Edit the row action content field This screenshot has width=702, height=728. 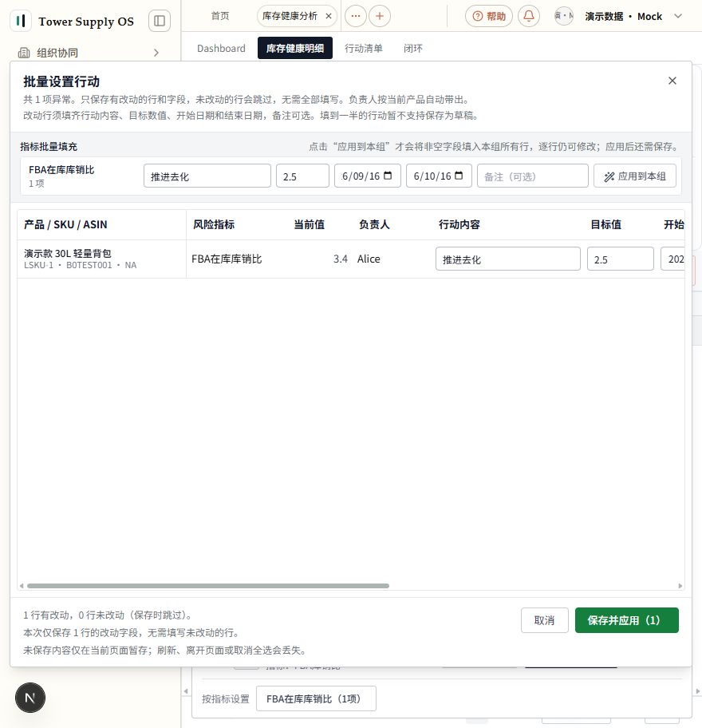[508, 259]
